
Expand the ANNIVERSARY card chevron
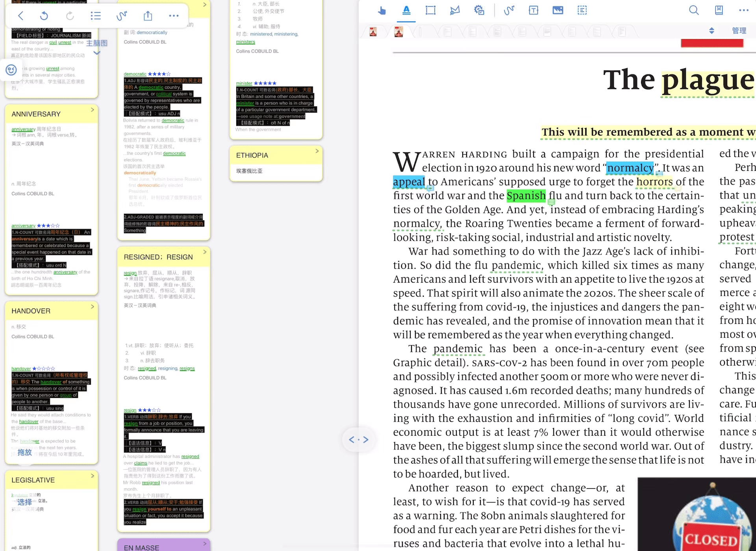(93, 110)
